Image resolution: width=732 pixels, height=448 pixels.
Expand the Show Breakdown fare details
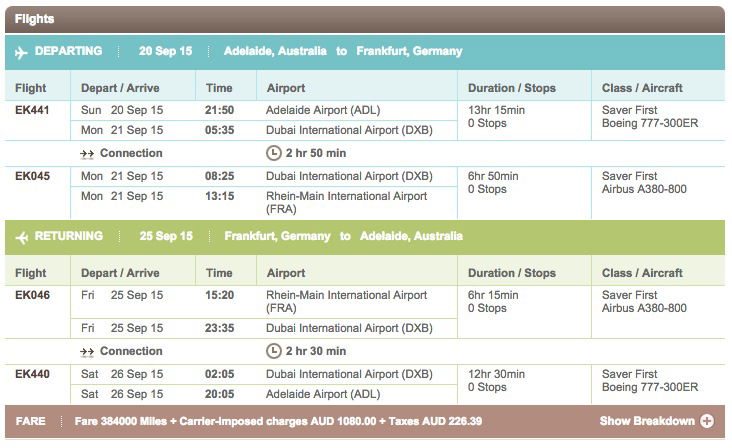[x=656, y=421]
